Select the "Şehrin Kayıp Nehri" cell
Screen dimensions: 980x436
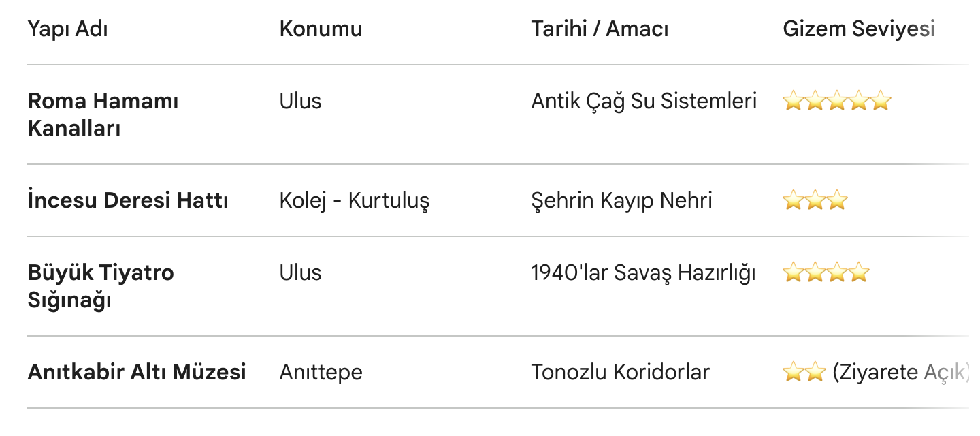tap(621, 201)
